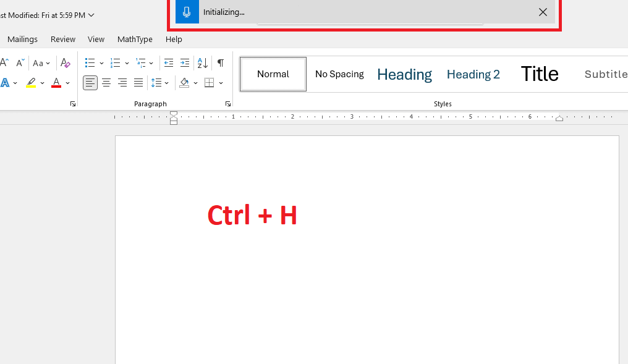Toggle align left
This screenshot has height=364, width=628.
[90, 83]
